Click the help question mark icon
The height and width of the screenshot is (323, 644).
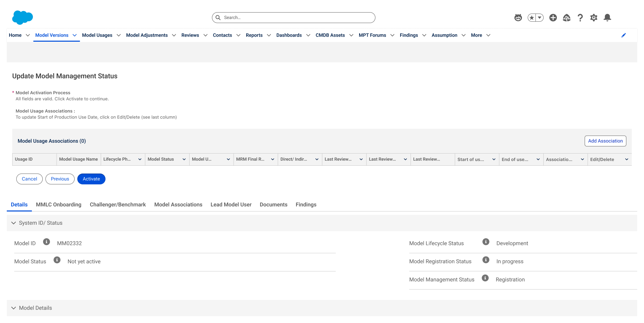[x=580, y=18]
